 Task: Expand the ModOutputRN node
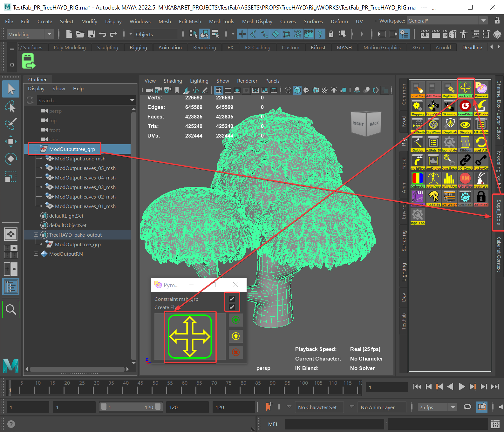[36, 254]
